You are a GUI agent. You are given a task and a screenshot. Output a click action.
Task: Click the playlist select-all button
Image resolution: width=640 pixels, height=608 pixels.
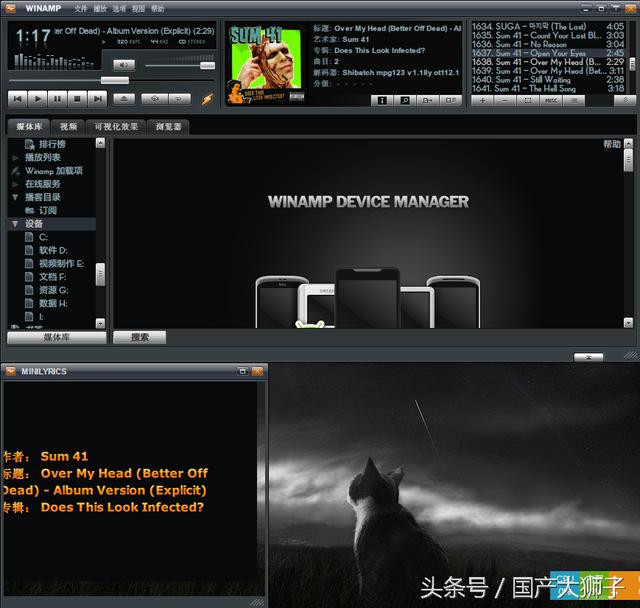point(528,100)
